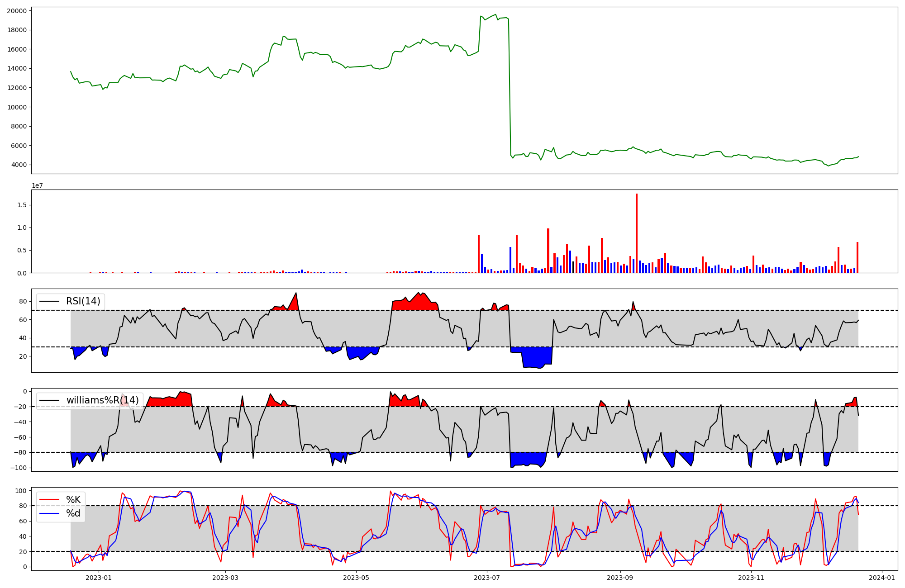Click the 1e7 scale label above volume chart
This screenshot has height=588, width=905.
point(37,185)
